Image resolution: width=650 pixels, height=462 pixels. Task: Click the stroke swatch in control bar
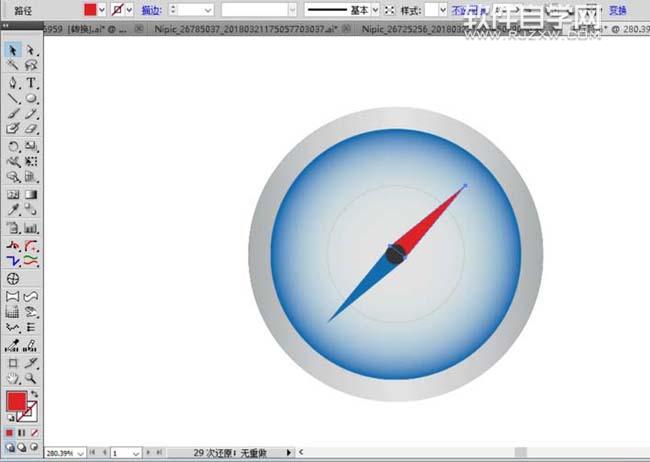118,10
